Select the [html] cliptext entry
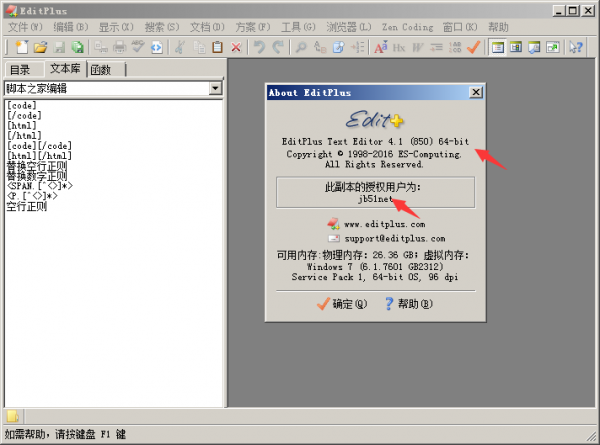Viewport: 600px width, 445px height. pos(22,126)
